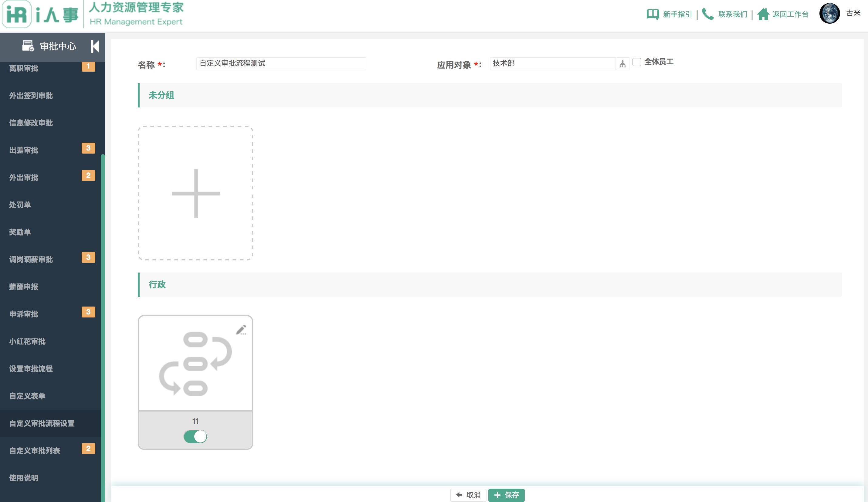Click the orange badge 3 next to 调岗调薪审批

coord(88,257)
